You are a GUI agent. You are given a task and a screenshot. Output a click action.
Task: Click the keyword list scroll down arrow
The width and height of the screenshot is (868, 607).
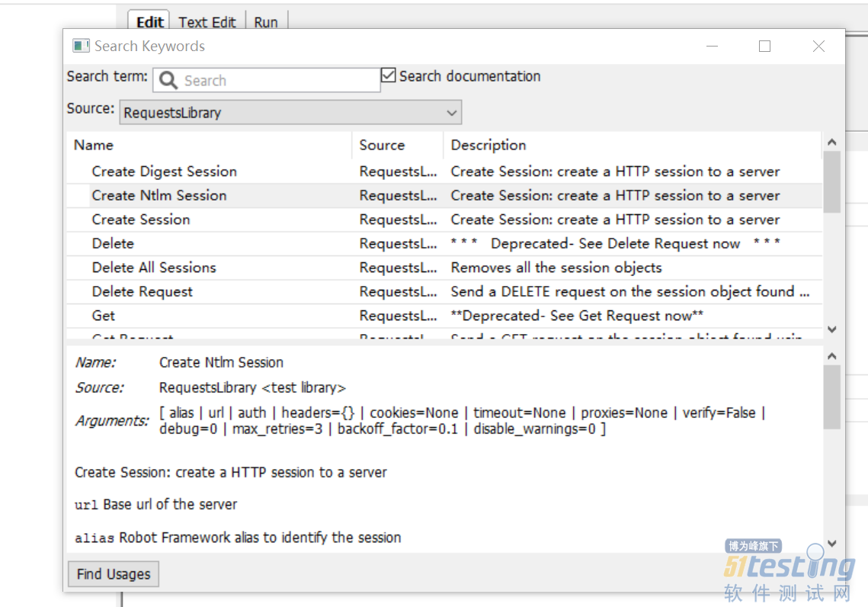tap(831, 329)
